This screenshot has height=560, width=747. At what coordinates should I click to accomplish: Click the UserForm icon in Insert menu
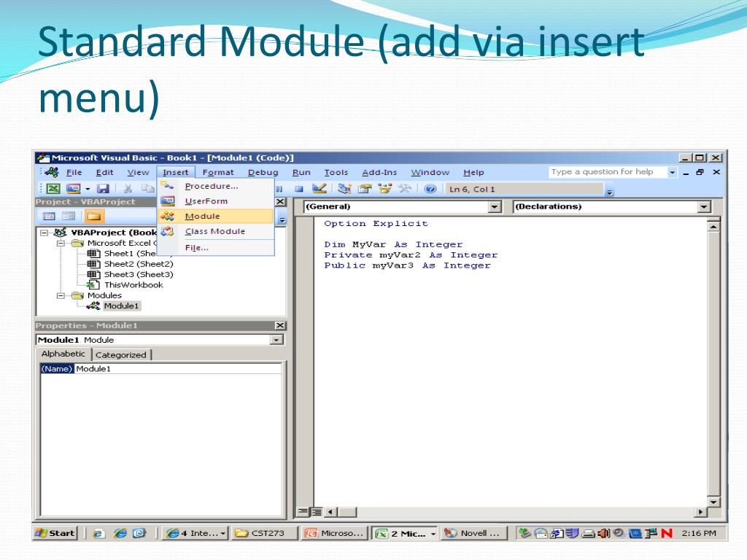click(168, 201)
